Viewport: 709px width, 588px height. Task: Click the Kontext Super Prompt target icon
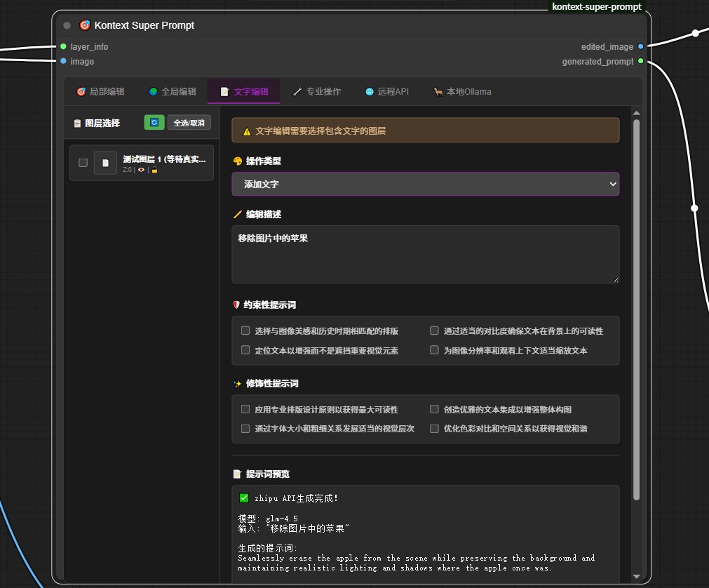(x=85, y=25)
